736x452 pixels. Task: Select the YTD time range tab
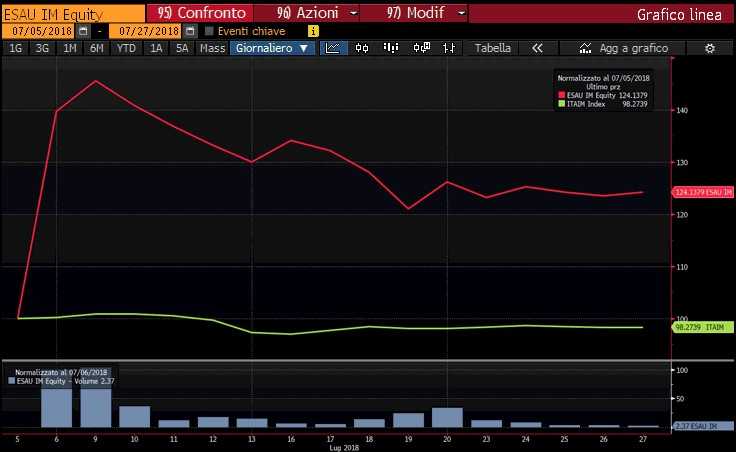[x=126, y=48]
